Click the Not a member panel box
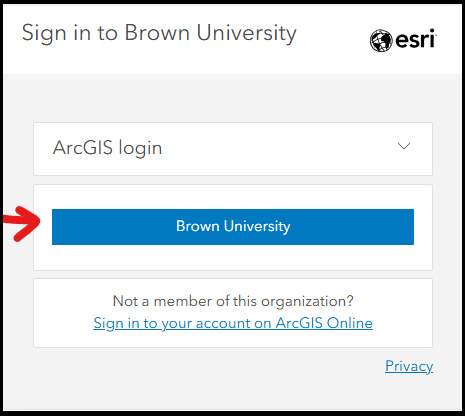 click(x=233, y=313)
